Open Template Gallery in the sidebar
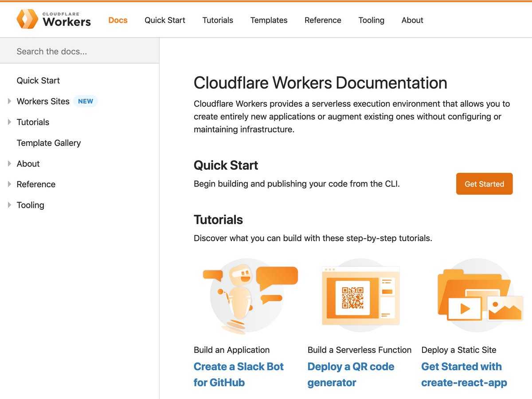This screenshot has height=399, width=532. click(49, 143)
